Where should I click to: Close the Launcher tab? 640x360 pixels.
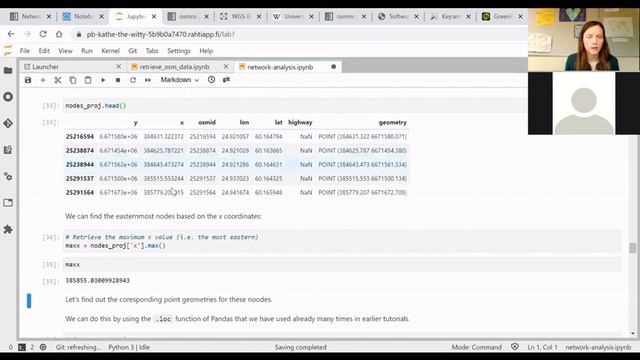118,67
